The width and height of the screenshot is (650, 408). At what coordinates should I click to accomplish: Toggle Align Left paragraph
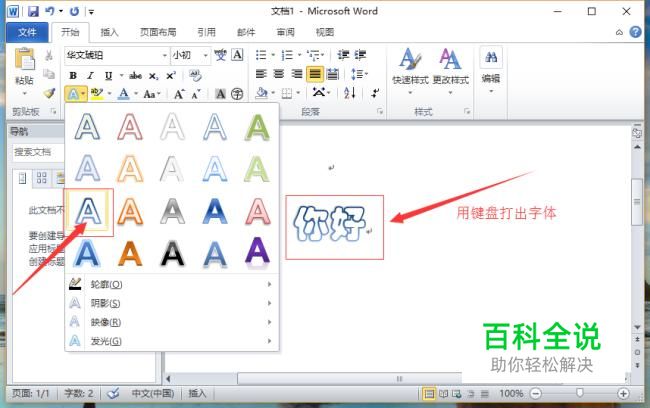(261, 74)
